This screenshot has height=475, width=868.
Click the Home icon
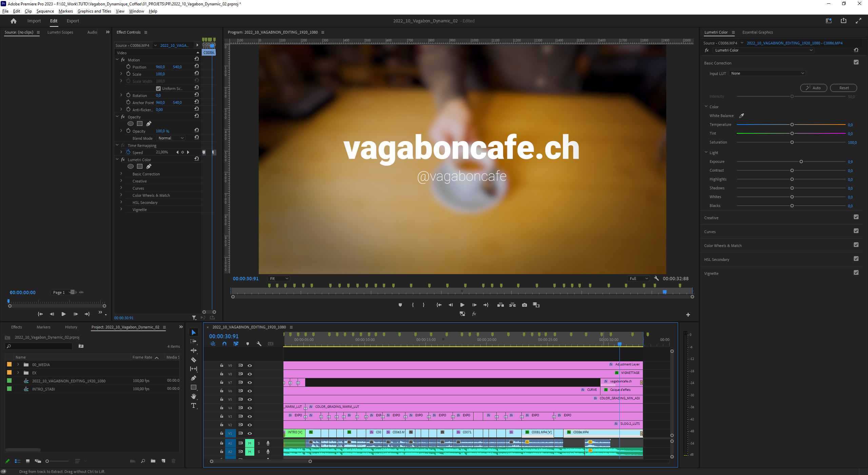point(14,21)
